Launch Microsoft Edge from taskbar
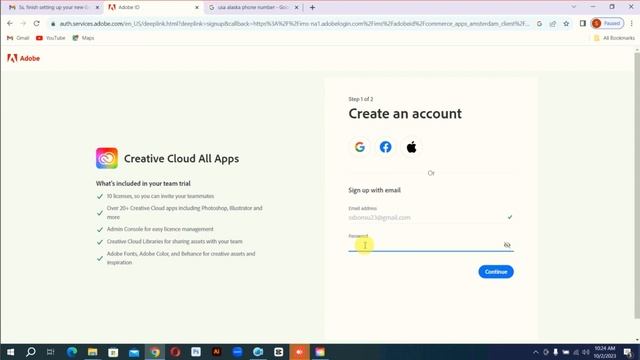 tap(72, 352)
